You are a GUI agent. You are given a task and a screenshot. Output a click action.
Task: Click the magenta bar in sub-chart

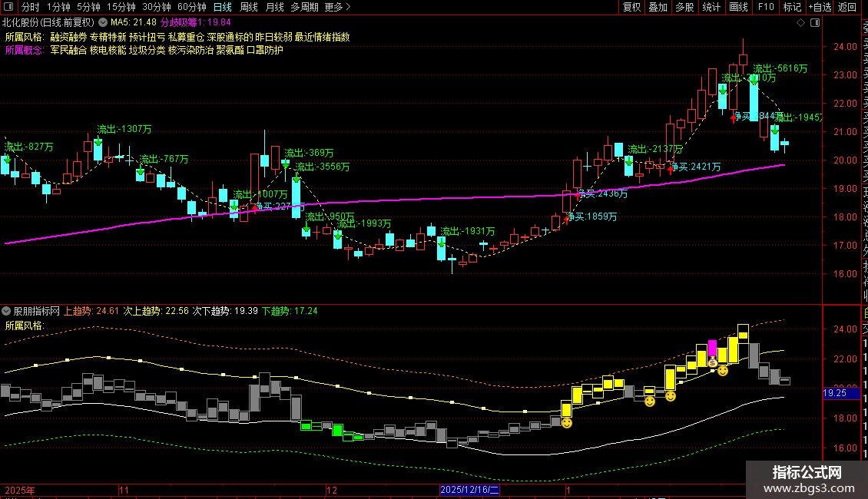(712, 349)
